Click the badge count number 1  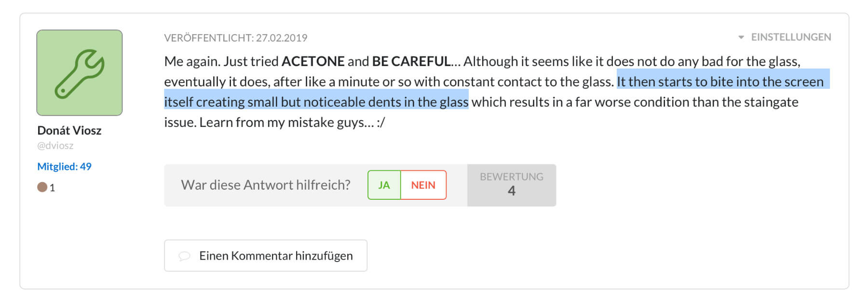(53, 188)
